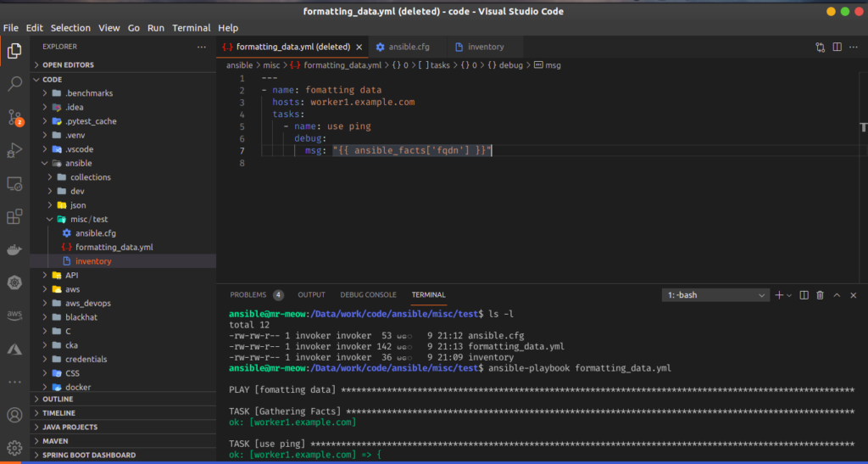868x464 pixels.
Task: Switch to the ansible.cfg editor tab
Action: click(x=409, y=47)
